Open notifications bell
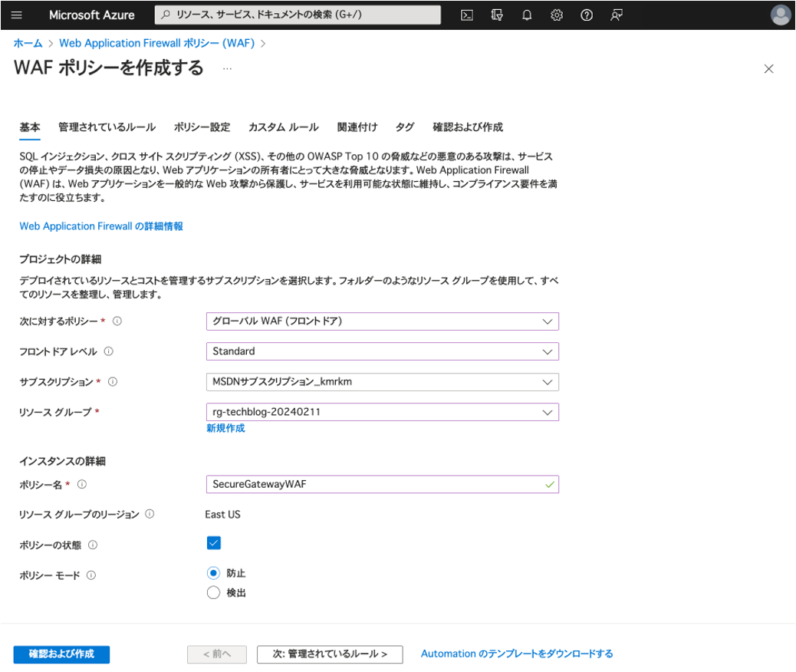The height and width of the screenshot is (672, 796). pyautogui.click(x=527, y=15)
